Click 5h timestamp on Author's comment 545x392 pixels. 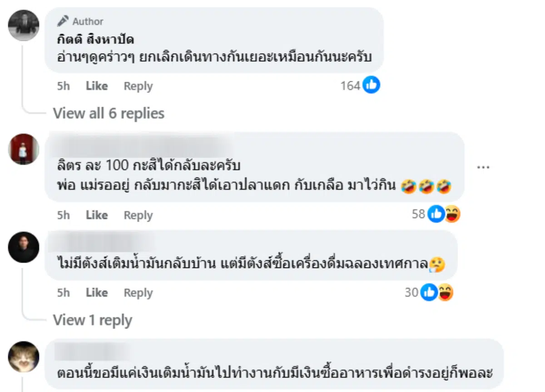coord(64,86)
